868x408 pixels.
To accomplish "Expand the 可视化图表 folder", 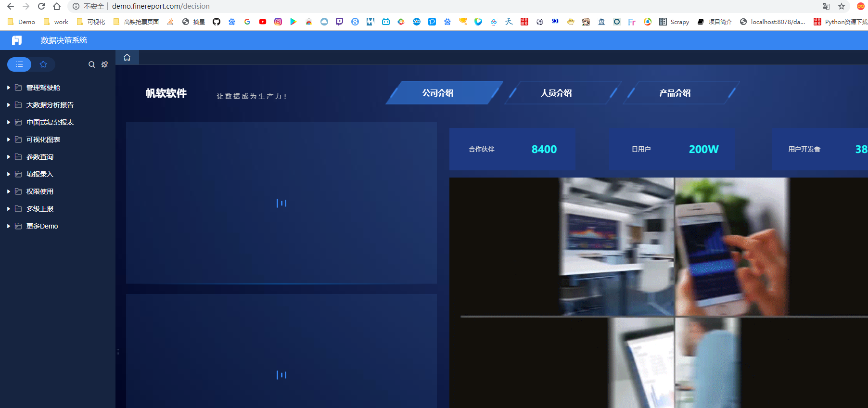I will [9, 140].
